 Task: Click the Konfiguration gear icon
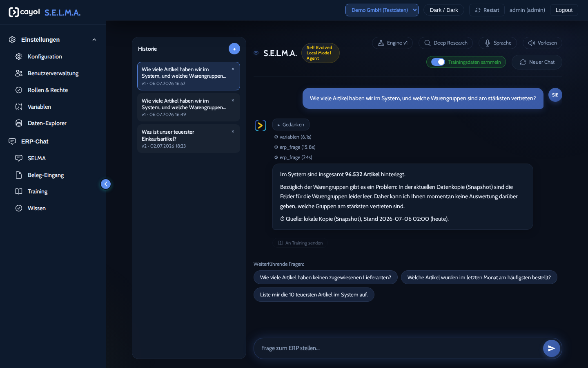[19, 56]
